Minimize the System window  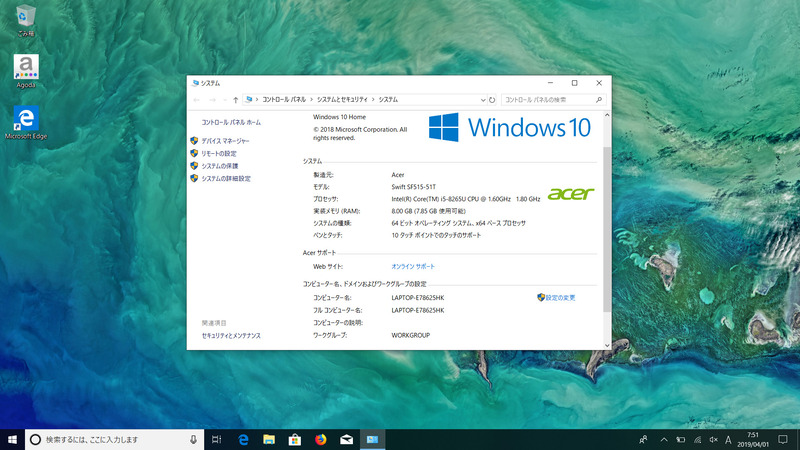[551, 83]
